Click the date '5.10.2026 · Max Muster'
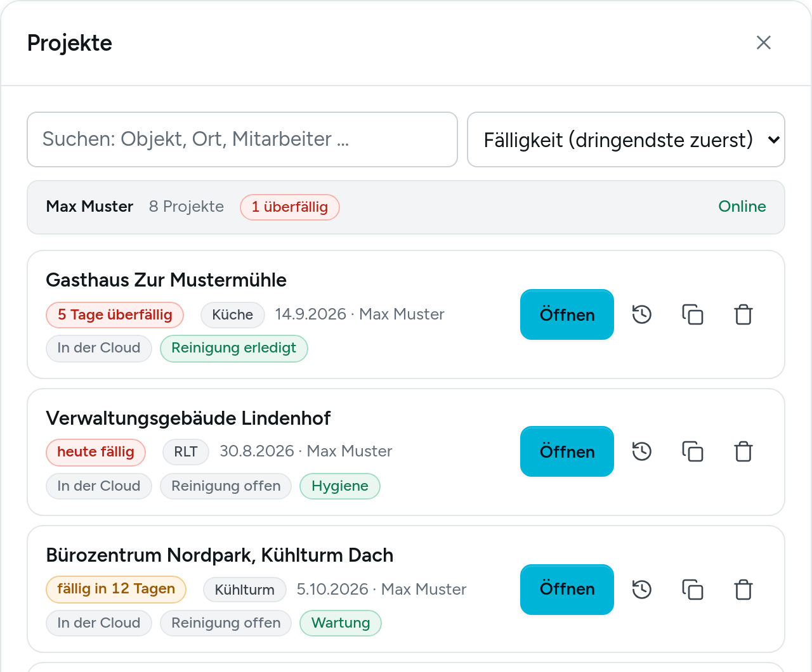812x672 pixels. coord(382,590)
